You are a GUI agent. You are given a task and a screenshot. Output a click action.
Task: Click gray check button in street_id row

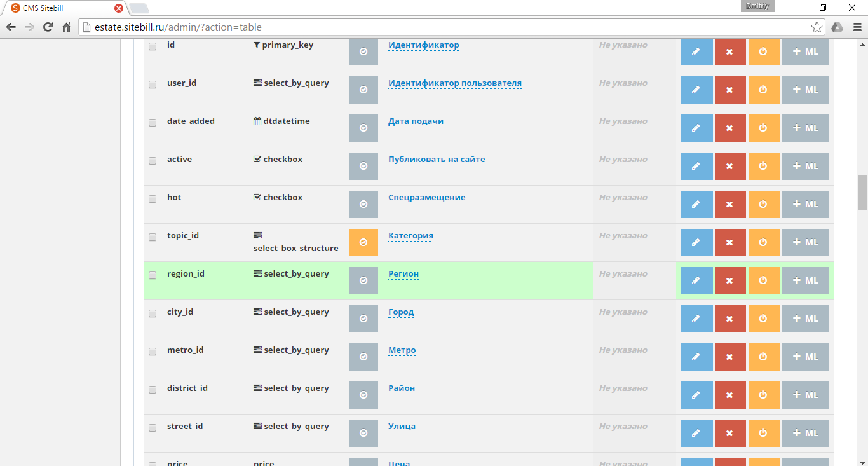coord(363,434)
